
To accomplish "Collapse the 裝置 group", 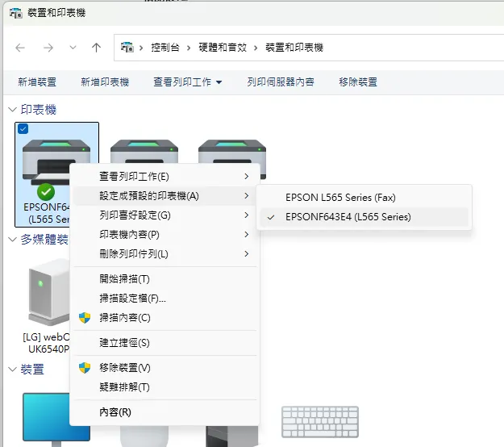I will 12,370.
